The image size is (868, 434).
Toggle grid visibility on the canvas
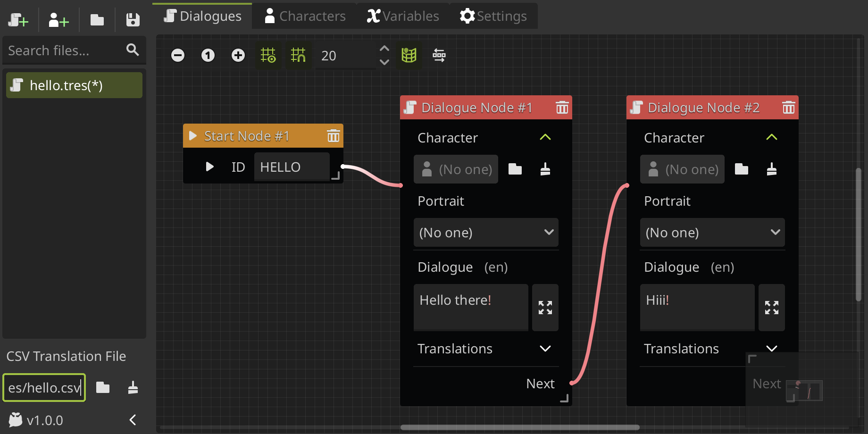268,55
